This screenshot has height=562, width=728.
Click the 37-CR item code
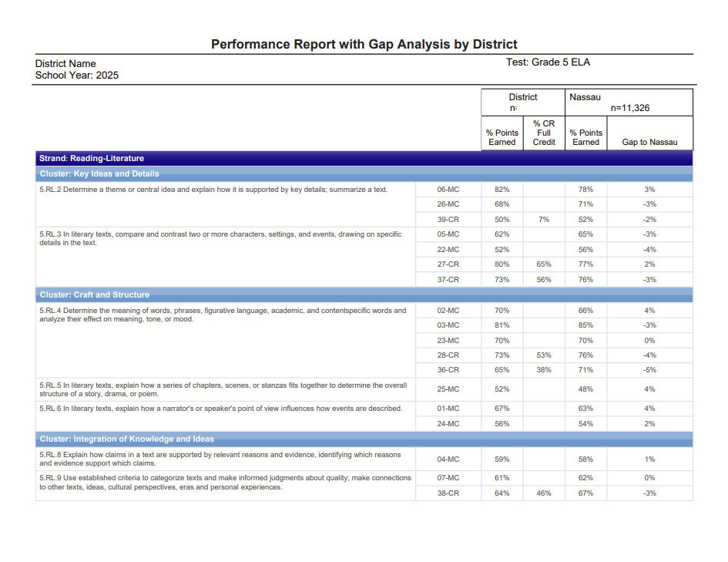(x=448, y=280)
